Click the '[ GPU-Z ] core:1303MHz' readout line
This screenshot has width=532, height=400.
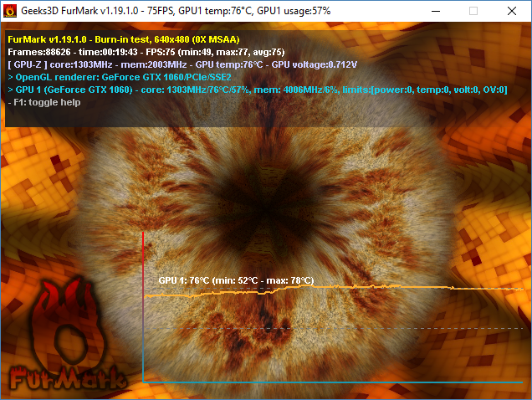click(x=182, y=65)
